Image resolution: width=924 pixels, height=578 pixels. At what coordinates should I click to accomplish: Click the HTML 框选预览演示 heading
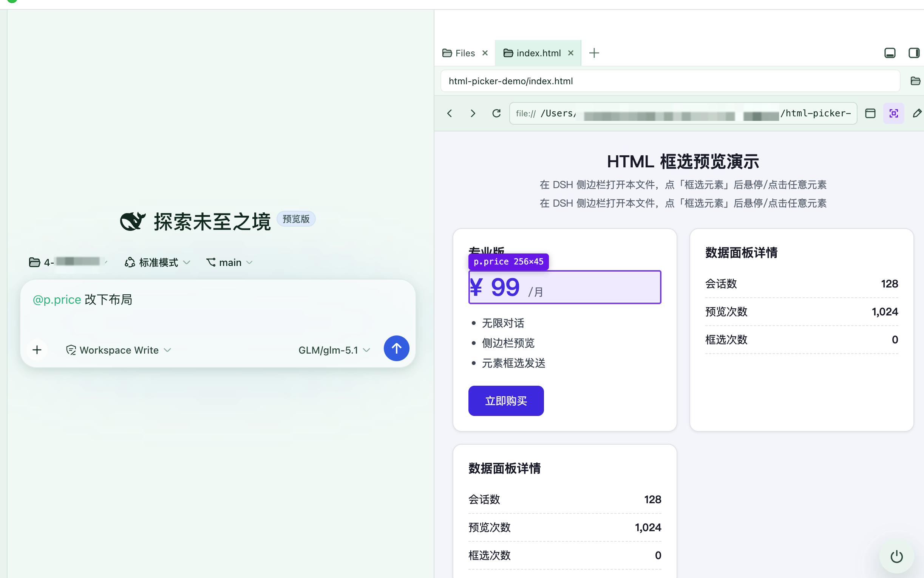pyautogui.click(x=683, y=162)
